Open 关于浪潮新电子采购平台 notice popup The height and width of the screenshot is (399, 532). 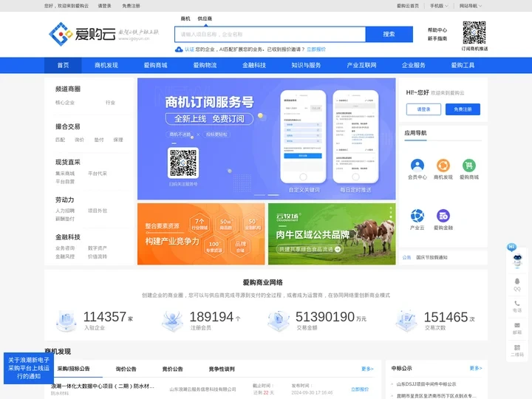click(x=29, y=368)
